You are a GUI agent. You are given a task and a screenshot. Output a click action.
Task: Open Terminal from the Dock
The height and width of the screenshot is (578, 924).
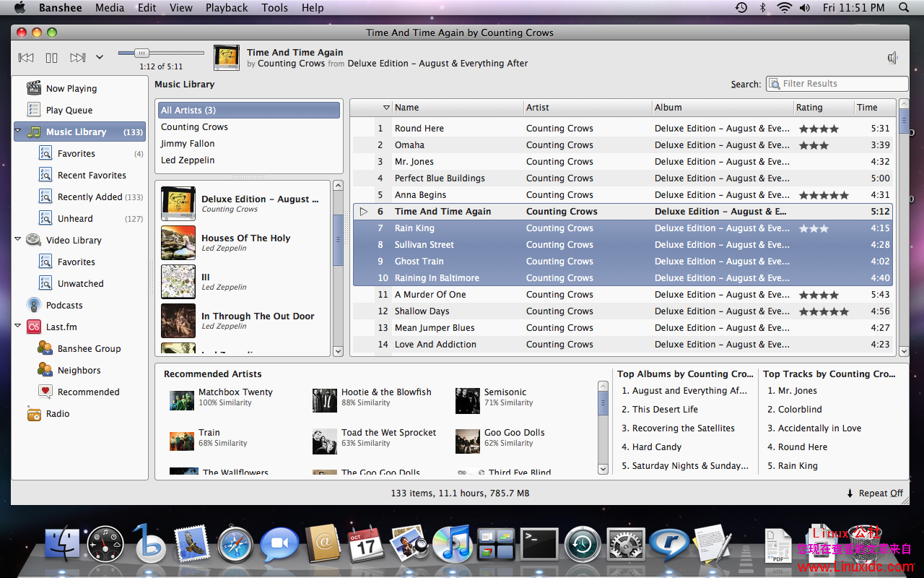coord(539,543)
